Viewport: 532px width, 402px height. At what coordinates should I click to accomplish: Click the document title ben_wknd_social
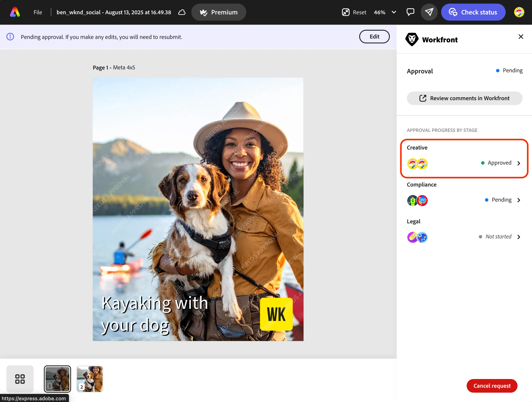pyautogui.click(x=114, y=12)
